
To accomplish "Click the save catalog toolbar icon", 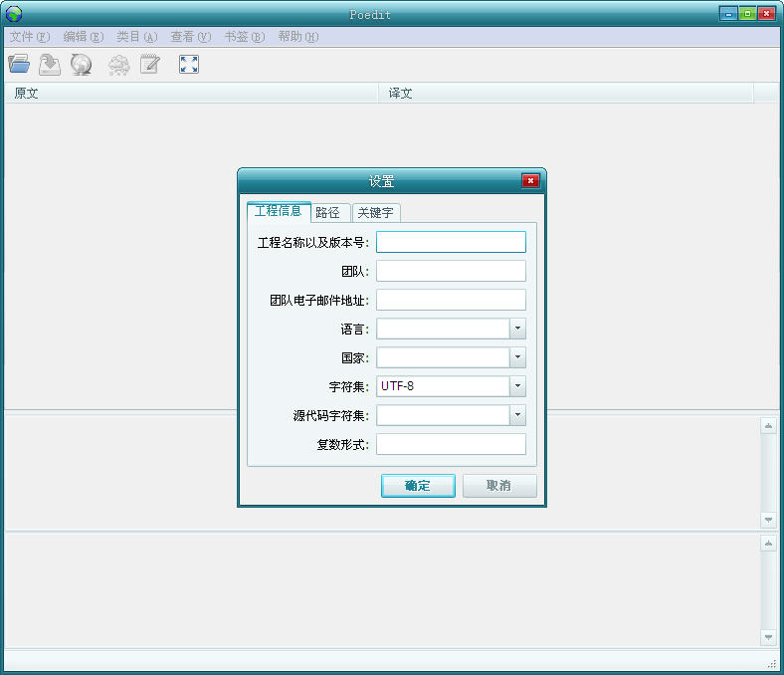I will coord(50,64).
